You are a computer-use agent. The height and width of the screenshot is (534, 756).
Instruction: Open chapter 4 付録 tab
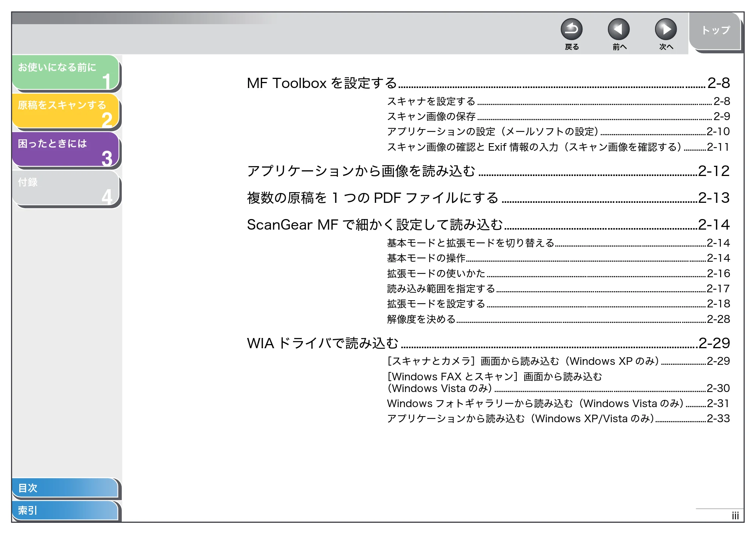point(66,188)
